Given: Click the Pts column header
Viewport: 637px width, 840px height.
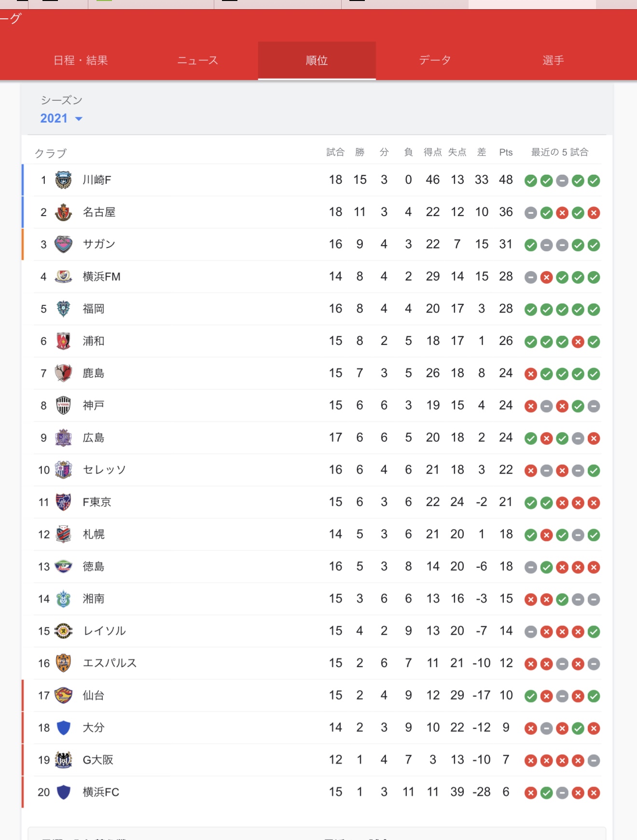Looking at the screenshot, I should click(506, 152).
